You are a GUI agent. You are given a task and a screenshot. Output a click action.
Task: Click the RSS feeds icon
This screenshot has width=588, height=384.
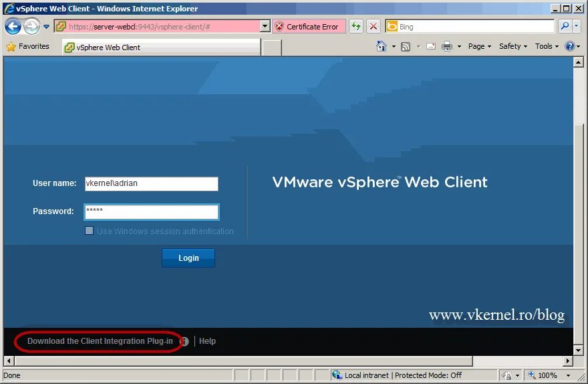(406, 47)
